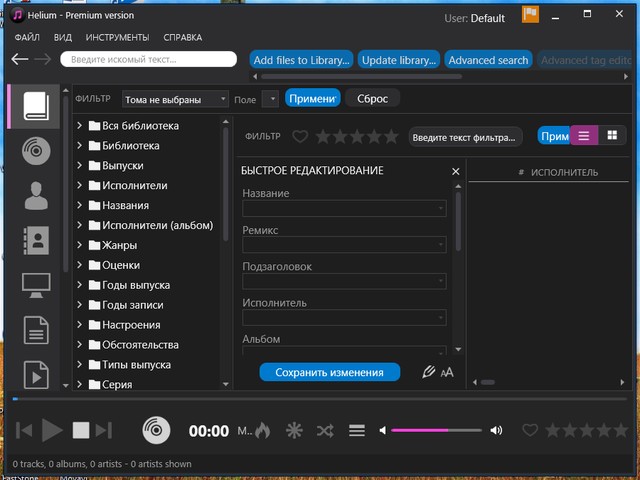The width and height of the screenshot is (640, 480).
Task: Expand the 'Исполнители' tree folder
Action: pyautogui.click(x=80, y=185)
